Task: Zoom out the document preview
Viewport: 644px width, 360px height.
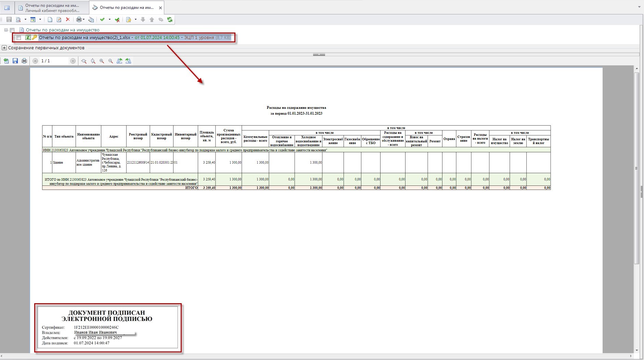Action: pos(111,61)
